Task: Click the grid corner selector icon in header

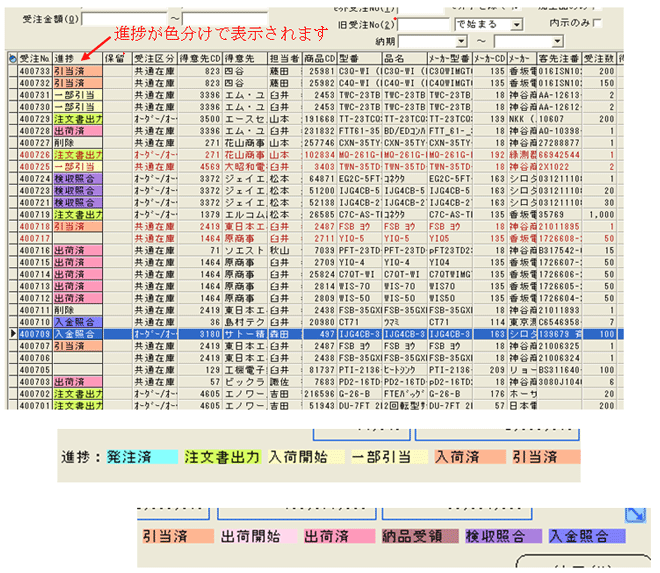Action: [x=11, y=59]
